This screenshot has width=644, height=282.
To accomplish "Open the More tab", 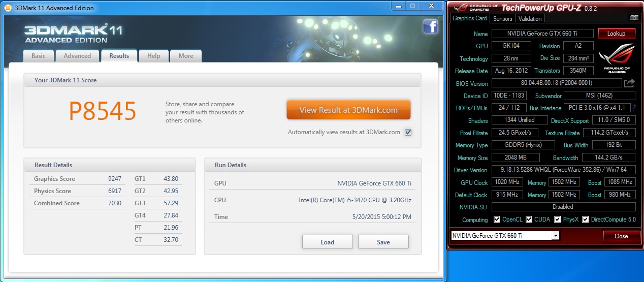I will point(186,56).
